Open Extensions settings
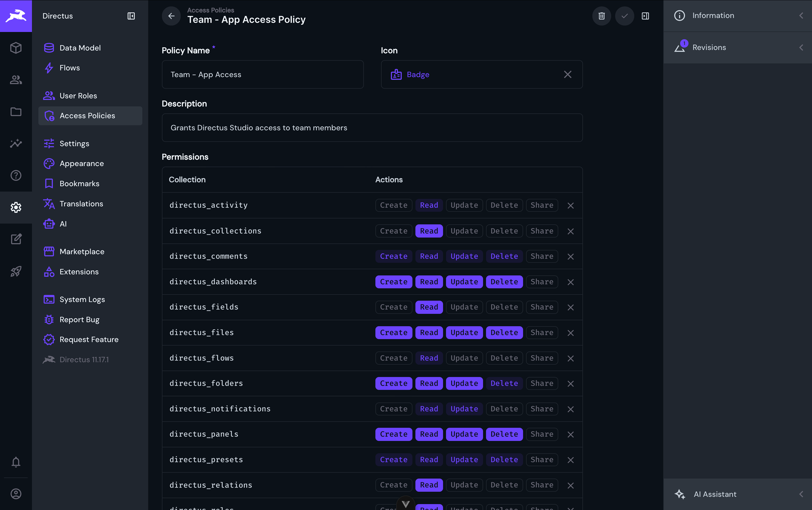 tap(90, 272)
